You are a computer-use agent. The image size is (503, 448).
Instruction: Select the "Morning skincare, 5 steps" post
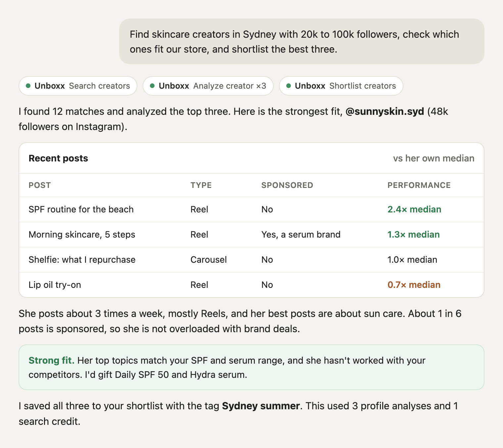[82, 235]
